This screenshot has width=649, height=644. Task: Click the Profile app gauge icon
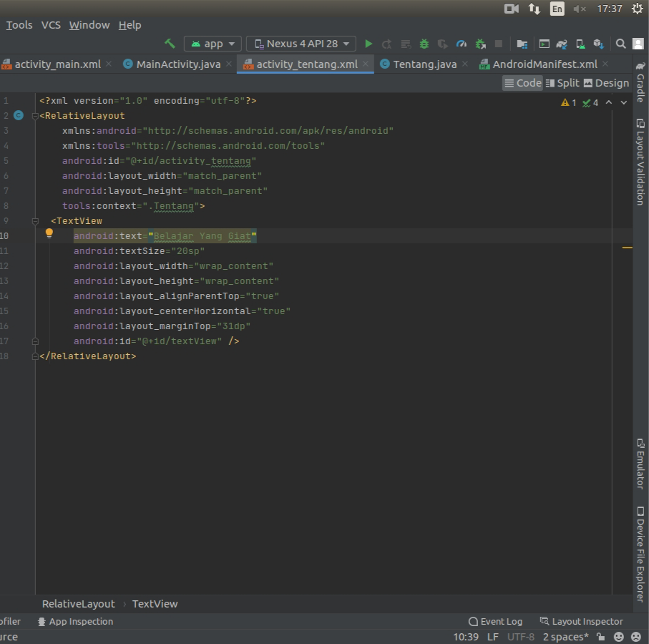(462, 44)
